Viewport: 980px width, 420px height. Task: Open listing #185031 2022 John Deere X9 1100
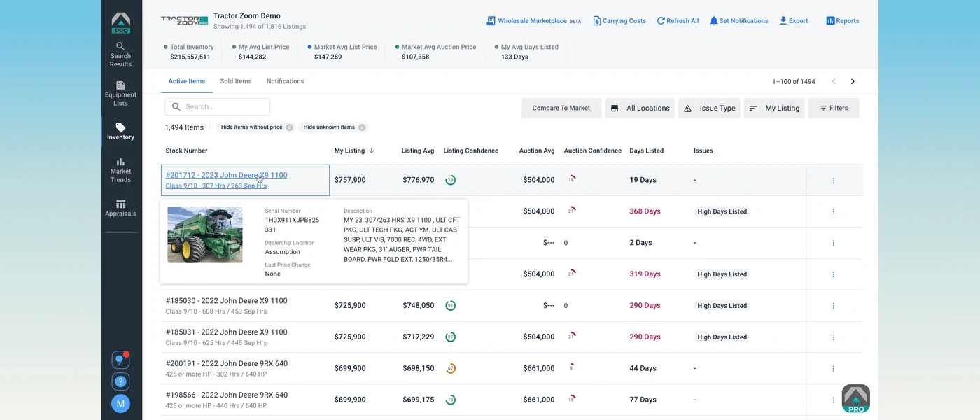(x=227, y=332)
